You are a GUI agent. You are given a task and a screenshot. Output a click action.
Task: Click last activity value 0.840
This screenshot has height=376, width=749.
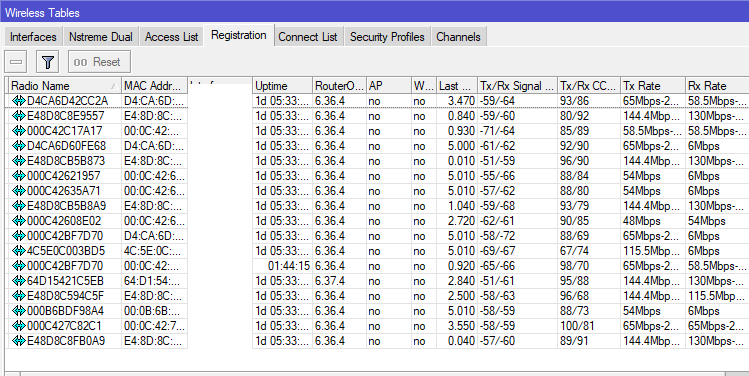point(461,116)
